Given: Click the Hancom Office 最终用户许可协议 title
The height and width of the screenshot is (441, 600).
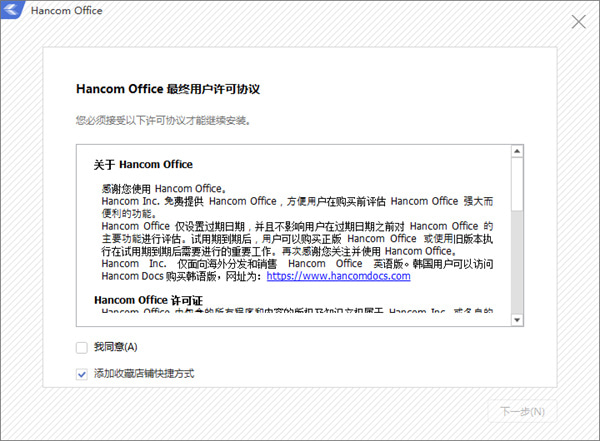Looking at the screenshot, I should pyautogui.click(x=168, y=89).
